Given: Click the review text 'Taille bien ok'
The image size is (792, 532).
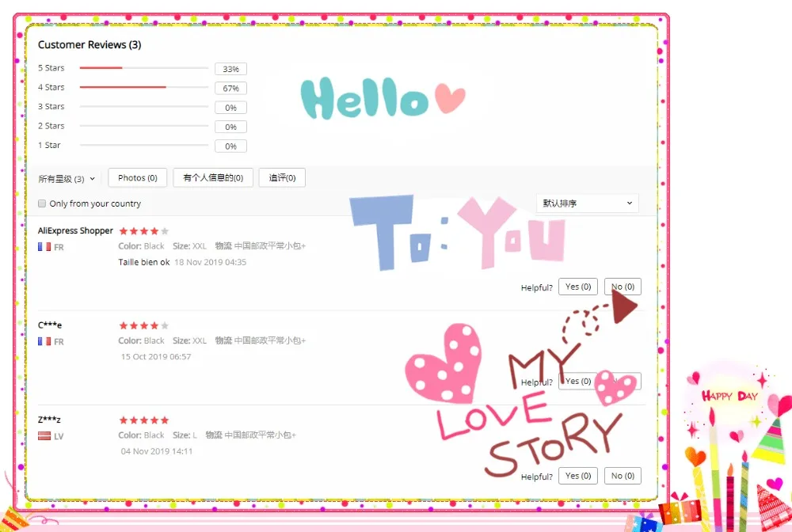Looking at the screenshot, I should pyautogui.click(x=144, y=262).
